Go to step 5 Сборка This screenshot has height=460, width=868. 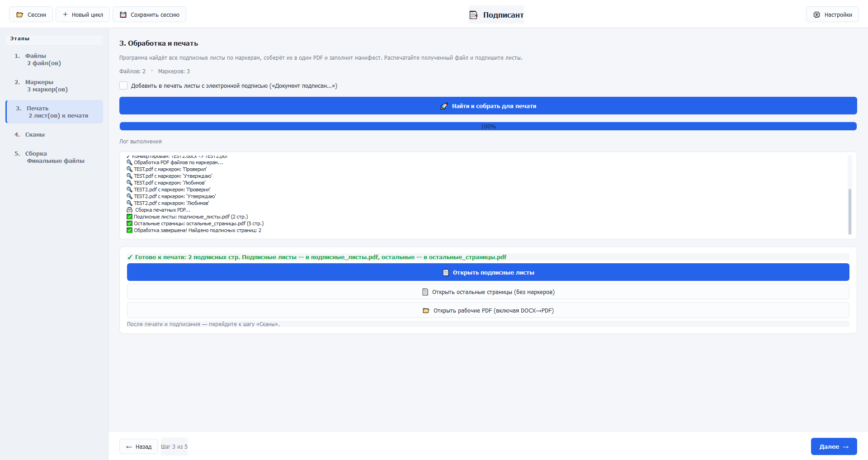pyautogui.click(x=54, y=157)
